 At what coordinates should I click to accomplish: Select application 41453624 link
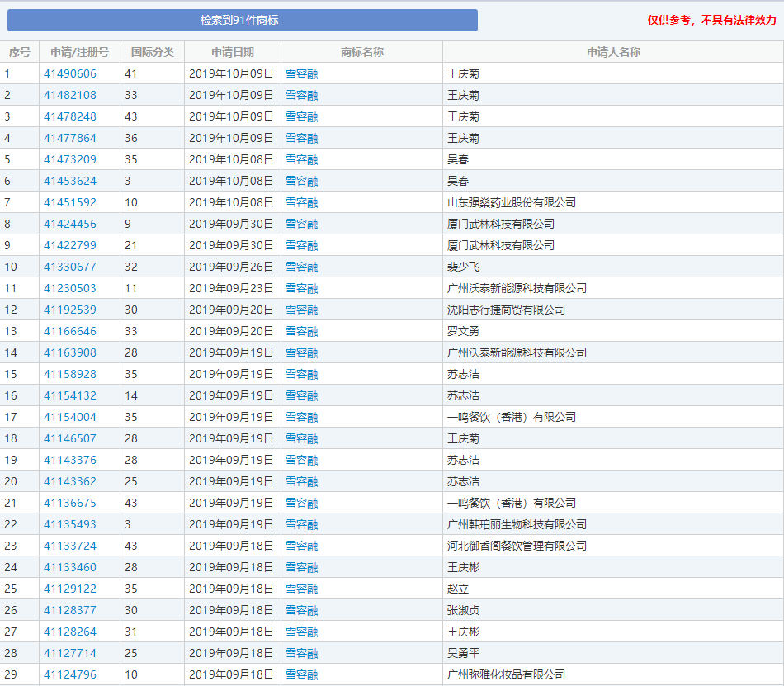70,181
